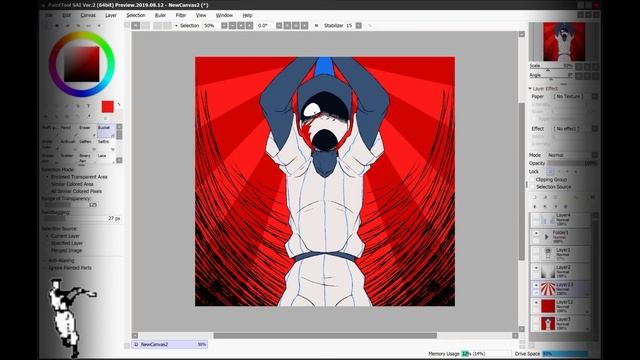The width and height of the screenshot is (640, 360).
Task: Choose Specified Layer as selection source
Action: [64, 243]
